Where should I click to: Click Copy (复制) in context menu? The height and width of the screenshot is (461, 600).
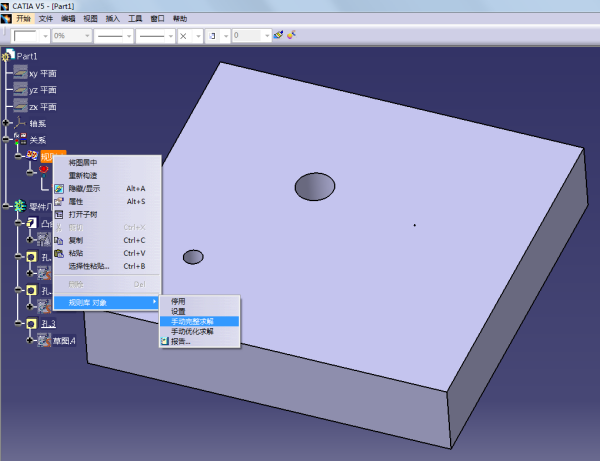click(75, 240)
